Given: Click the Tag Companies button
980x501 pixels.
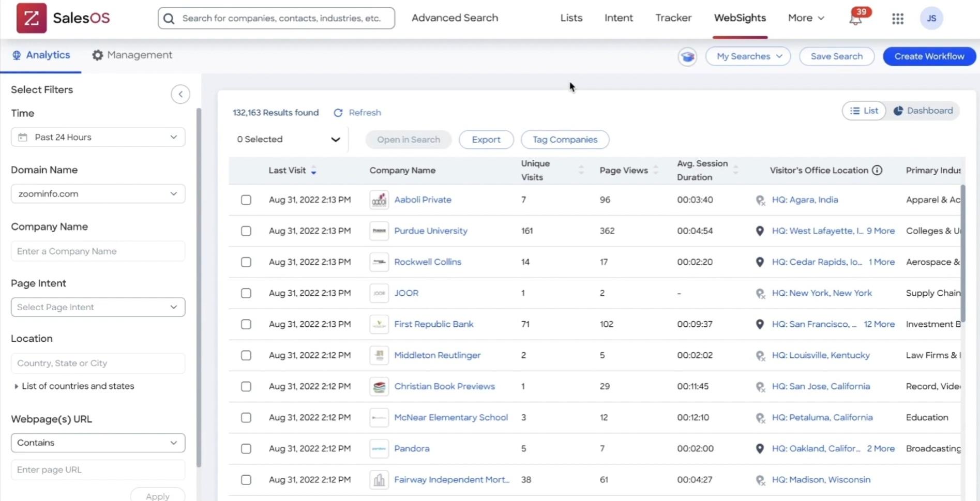Looking at the screenshot, I should tap(565, 140).
